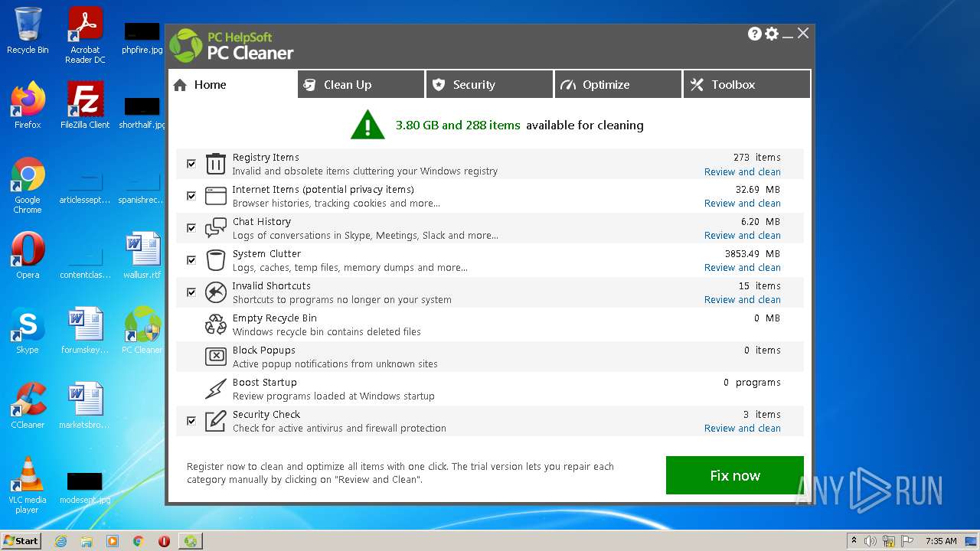Image resolution: width=980 pixels, height=551 pixels.
Task: Click the Chat History speech bubbles icon
Action: coord(216,228)
